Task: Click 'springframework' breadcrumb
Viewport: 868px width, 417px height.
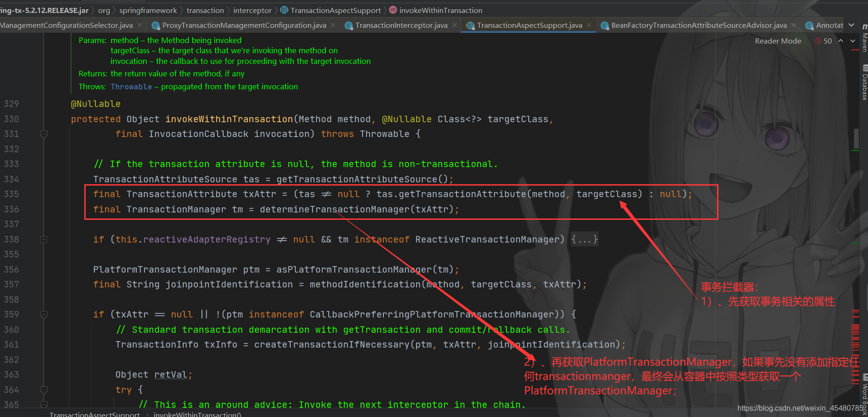Action: pyautogui.click(x=148, y=10)
